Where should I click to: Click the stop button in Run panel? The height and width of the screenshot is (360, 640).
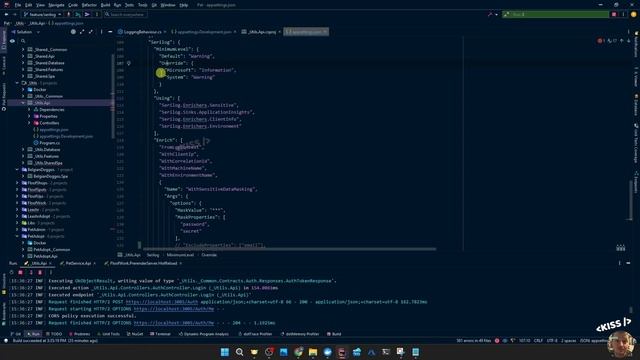point(20,272)
